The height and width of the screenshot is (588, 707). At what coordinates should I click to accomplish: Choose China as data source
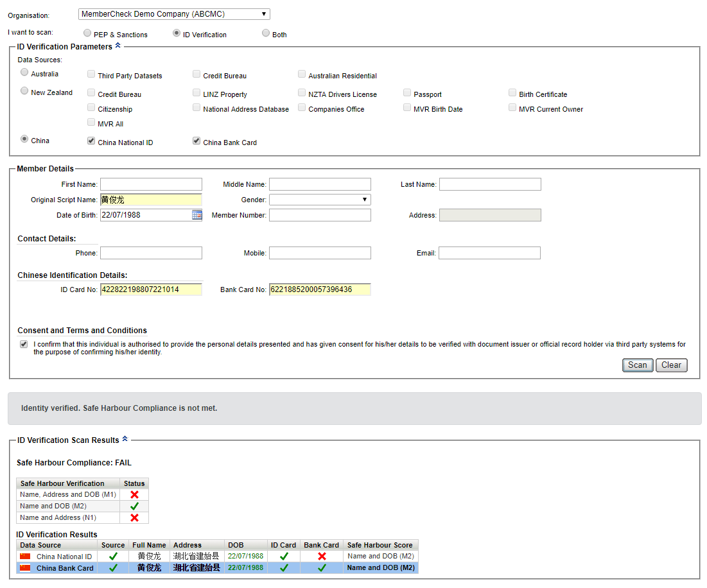click(24, 139)
